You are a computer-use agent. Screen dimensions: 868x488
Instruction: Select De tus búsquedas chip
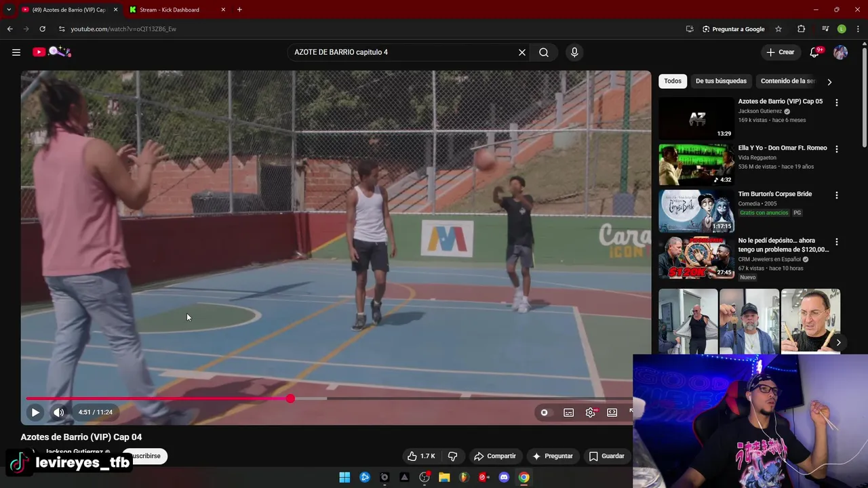click(721, 81)
